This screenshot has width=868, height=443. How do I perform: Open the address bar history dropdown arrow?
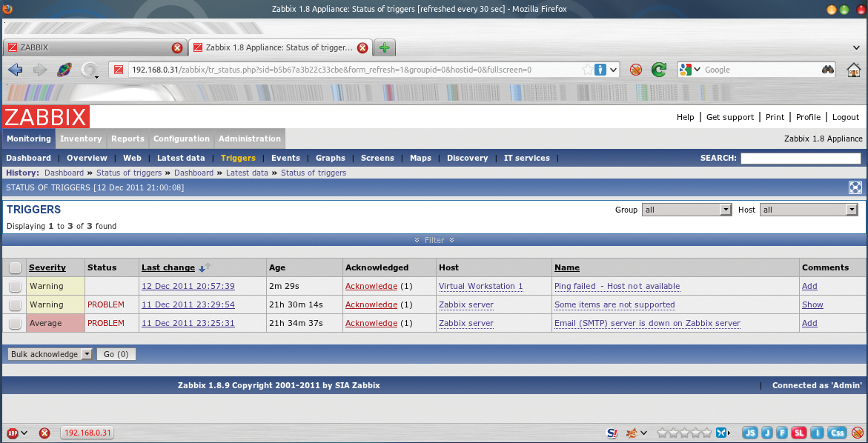point(614,70)
